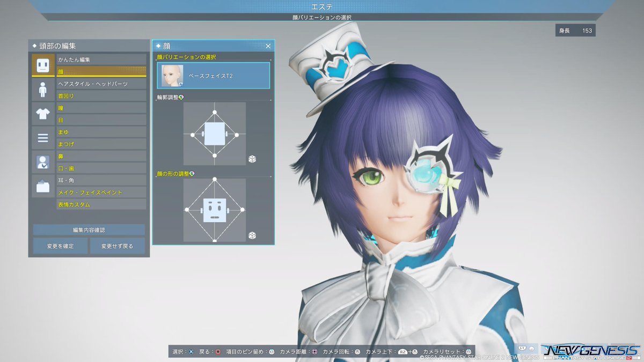This screenshot has height=362, width=644.
Task: Open the character portrait icon category
Action: click(x=43, y=162)
